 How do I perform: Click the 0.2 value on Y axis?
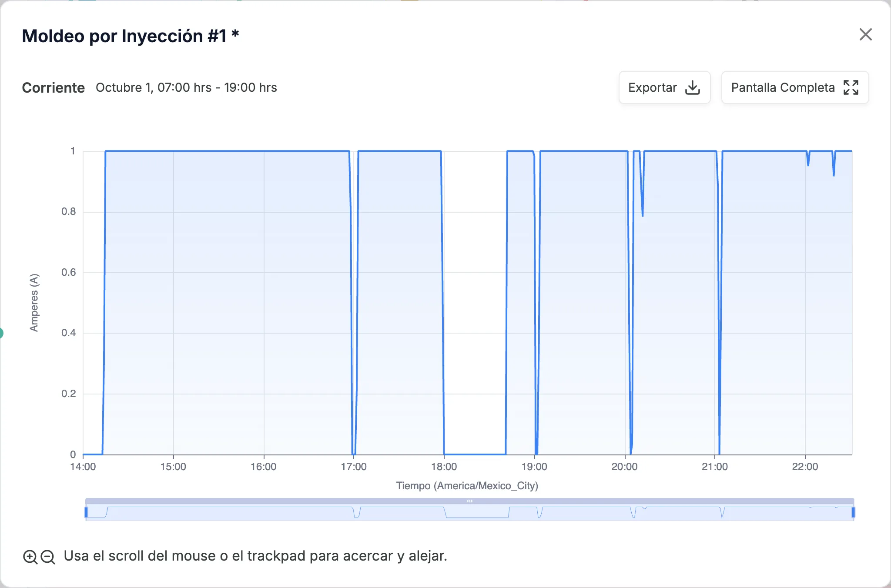click(69, 394)
